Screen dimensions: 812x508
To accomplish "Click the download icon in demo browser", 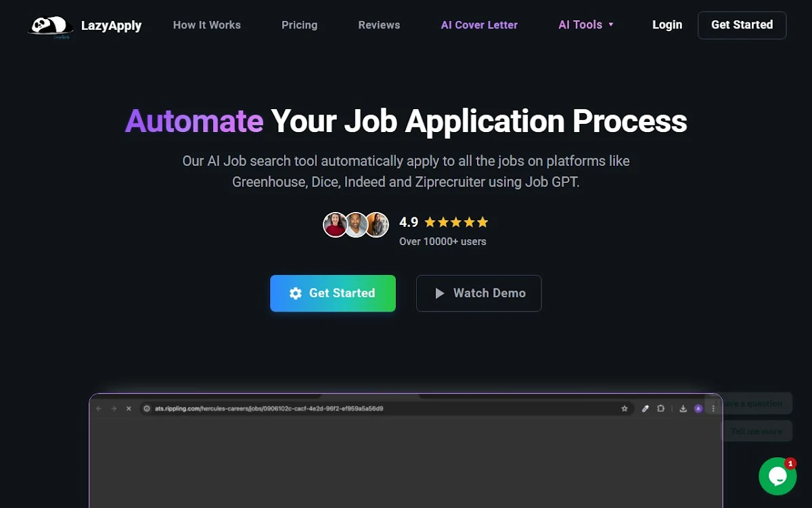I will pyautogui.click(x=683, y=408).
